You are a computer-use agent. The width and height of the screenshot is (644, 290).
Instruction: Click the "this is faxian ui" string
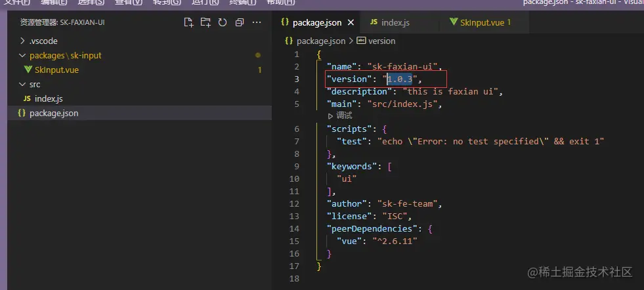pos(450,91)
